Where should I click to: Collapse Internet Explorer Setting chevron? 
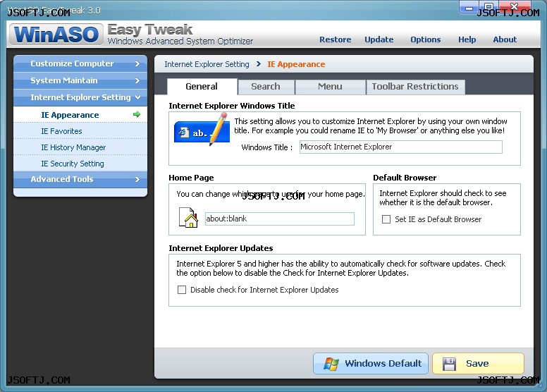(137, 97)
